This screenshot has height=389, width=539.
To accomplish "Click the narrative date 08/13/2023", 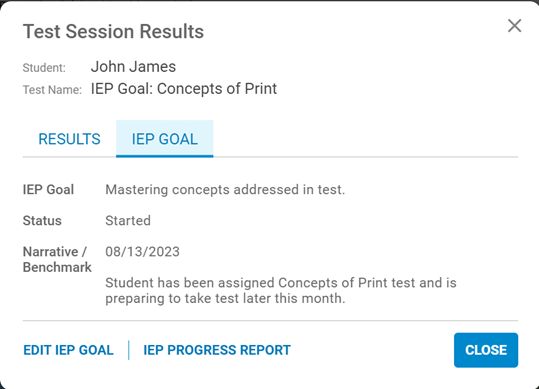I will [x=142, y=252].
